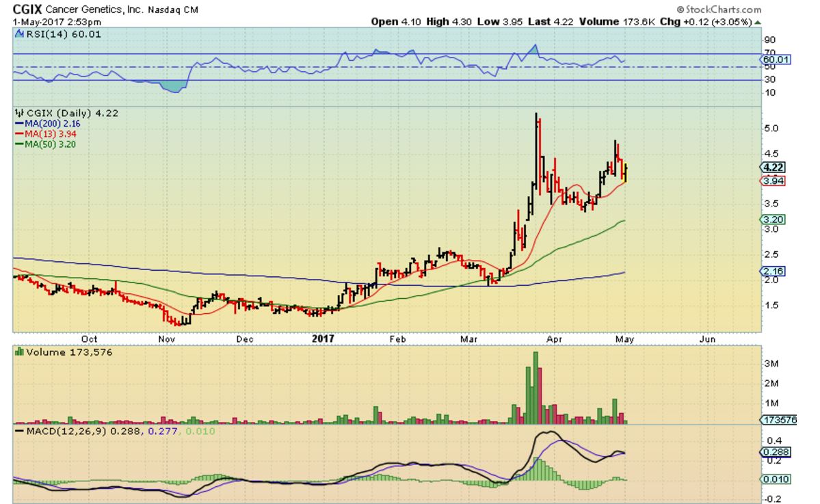
Task: Click the CGIX (Daily) 4.22 chart label
Action: (x=72, y=113)
